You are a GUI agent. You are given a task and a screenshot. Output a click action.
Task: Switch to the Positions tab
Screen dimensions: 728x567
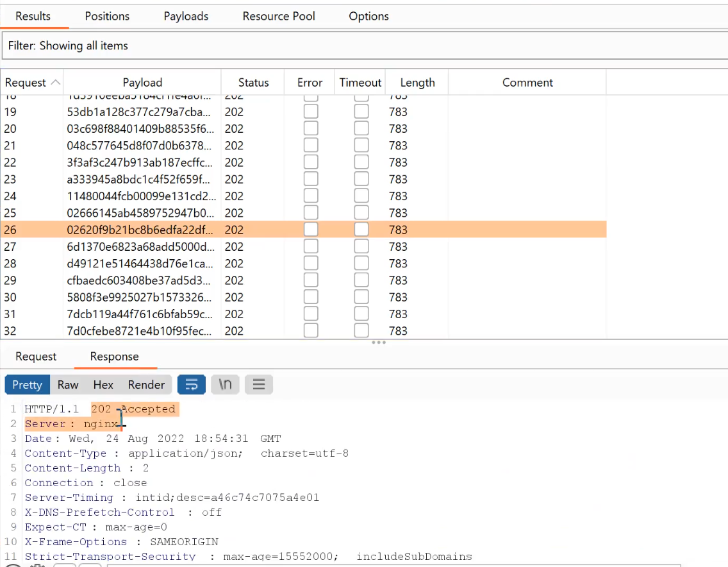107,16
